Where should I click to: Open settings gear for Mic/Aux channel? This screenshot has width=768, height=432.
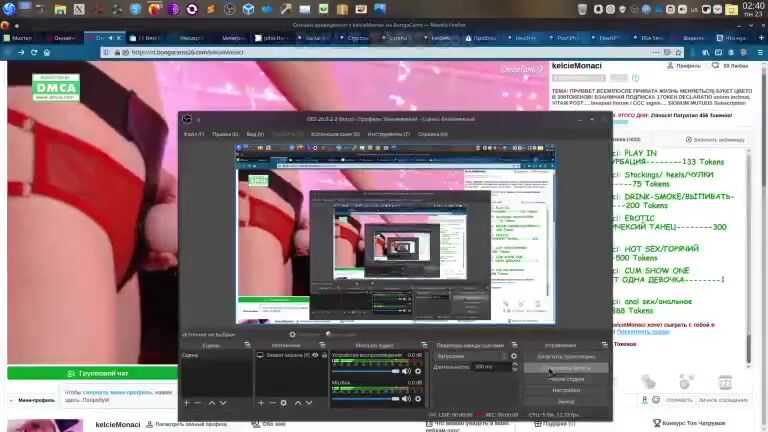point(419,397)
